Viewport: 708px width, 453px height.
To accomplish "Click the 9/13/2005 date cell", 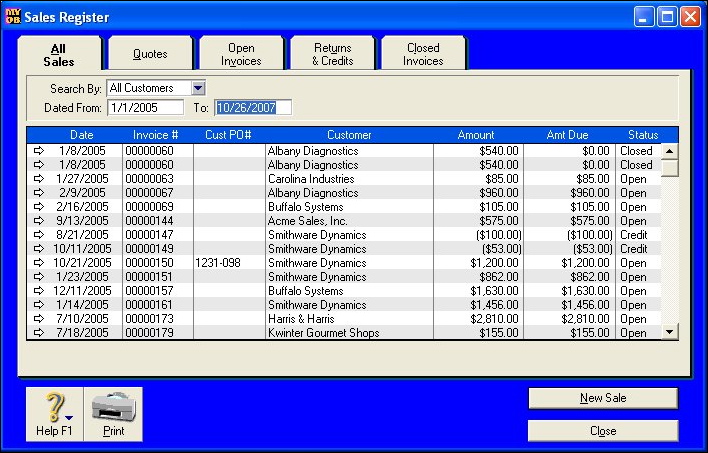I will point(83,220).
